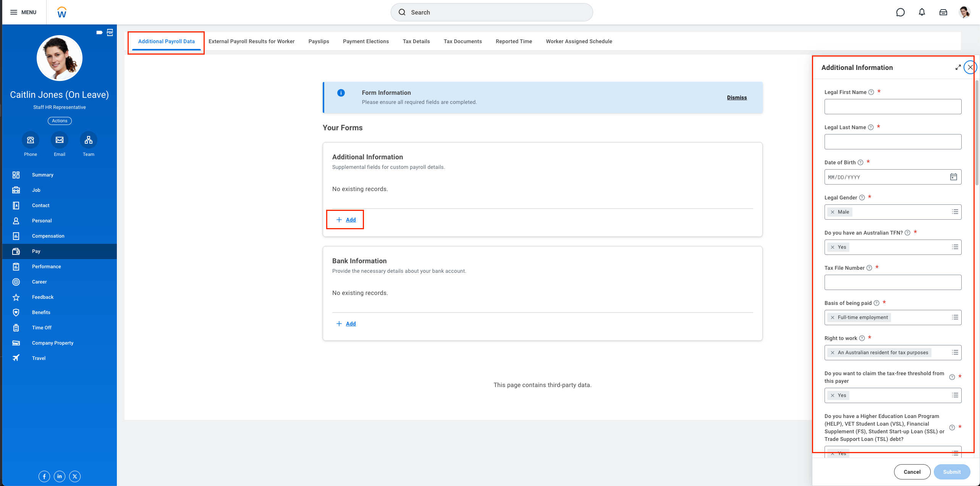The height and width of the screenshot is (486, 980).
Task: Export worker profile as PDF
Action: [x=110, y=32]
